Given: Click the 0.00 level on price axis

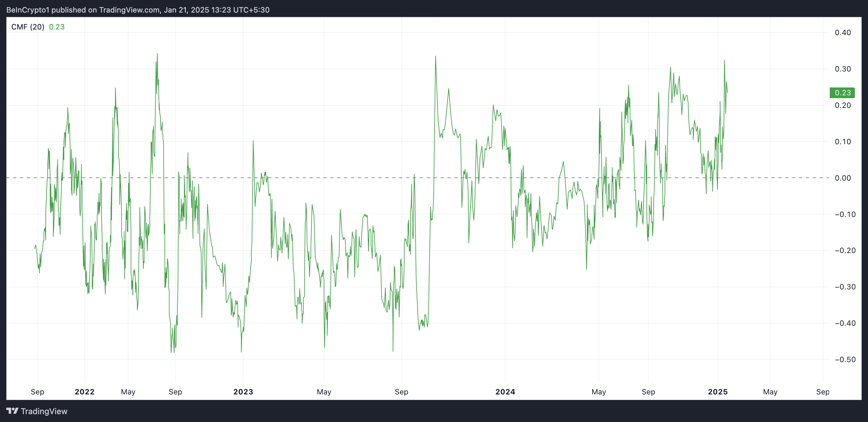Looking at the screenshot, I should click(842, 178).
